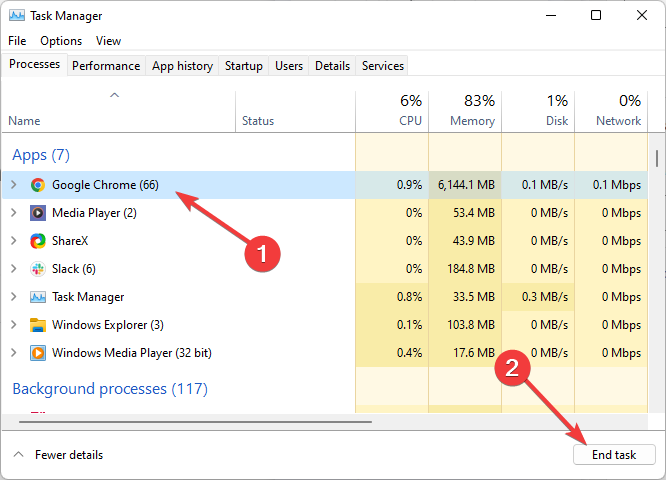Sort processes by Name column
Viewport: 666px width, 480px height.
pos(119,112)
